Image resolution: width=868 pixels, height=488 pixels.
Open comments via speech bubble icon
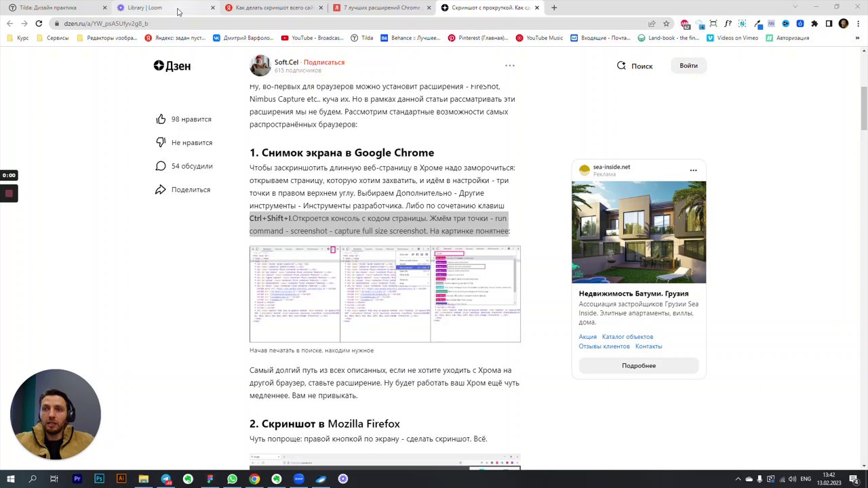click(161, 166)
